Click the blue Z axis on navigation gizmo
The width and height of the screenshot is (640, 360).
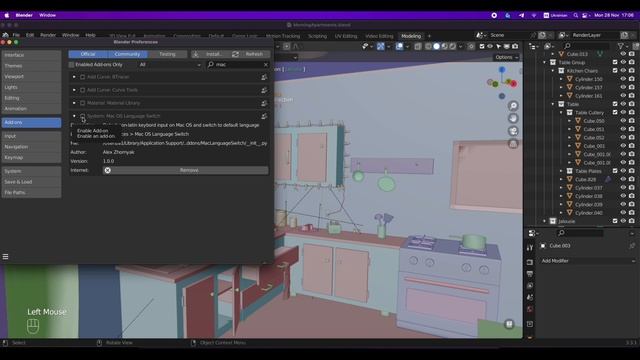coord(502,70)
